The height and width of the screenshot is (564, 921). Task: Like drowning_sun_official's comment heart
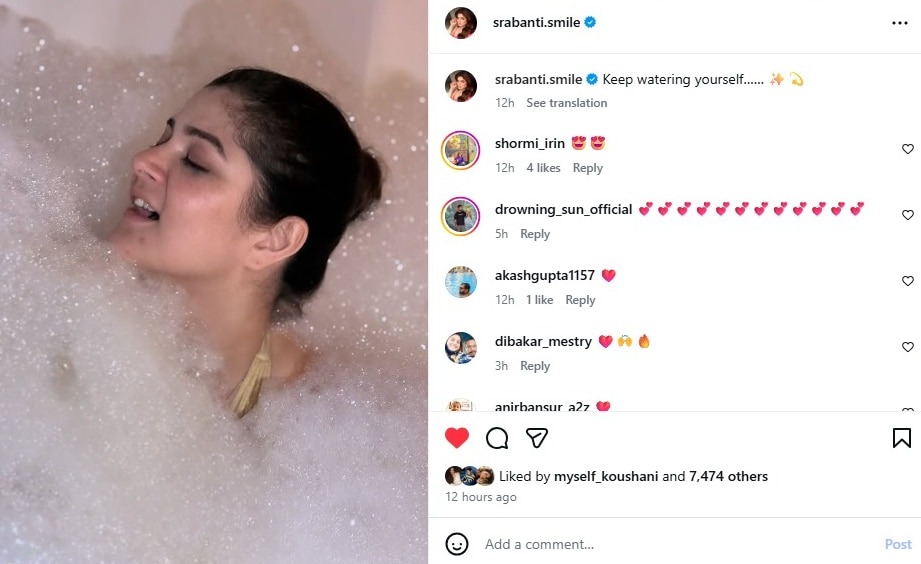pyautogui.click(x=907, y=214)
